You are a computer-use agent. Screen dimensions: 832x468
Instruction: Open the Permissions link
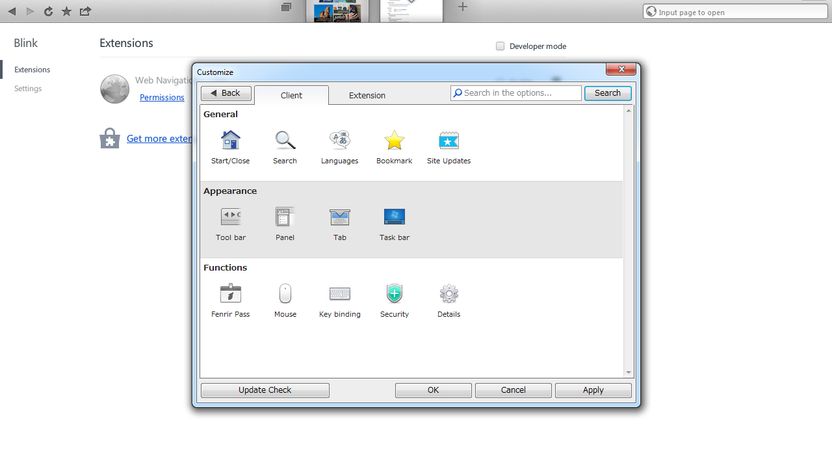162,98
